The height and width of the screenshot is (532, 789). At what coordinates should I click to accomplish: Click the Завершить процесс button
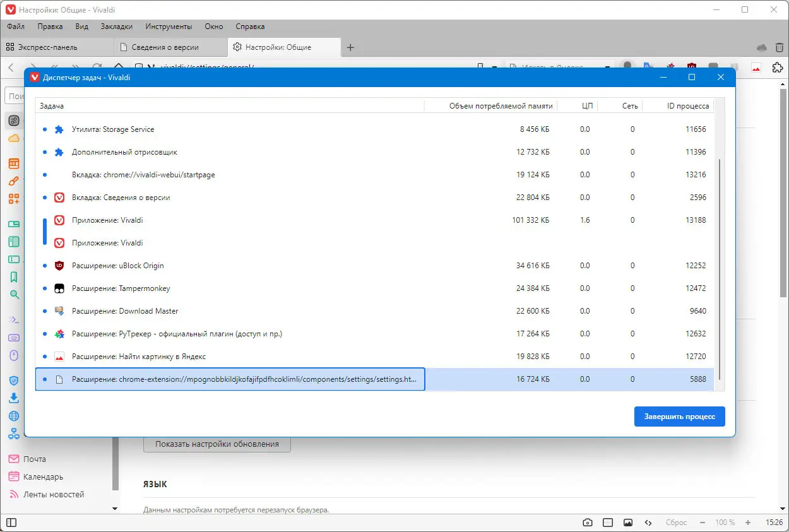tap(679, 417)
